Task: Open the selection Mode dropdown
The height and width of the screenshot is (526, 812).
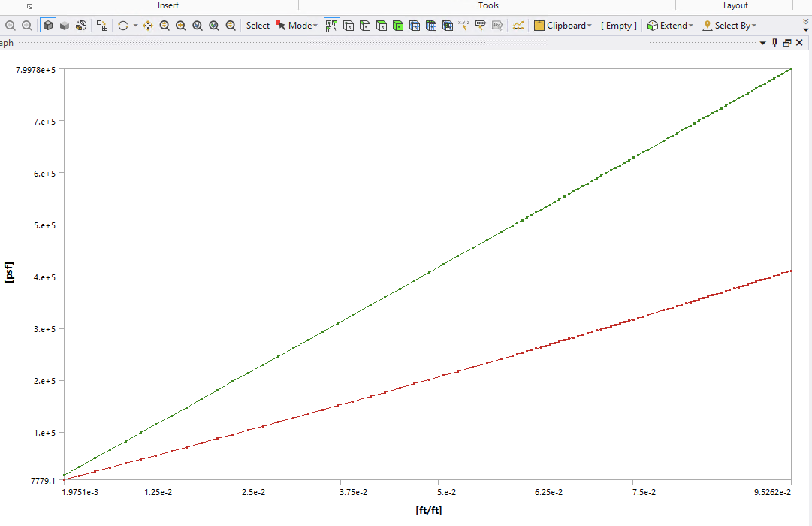Action: (x=297, y=26)
